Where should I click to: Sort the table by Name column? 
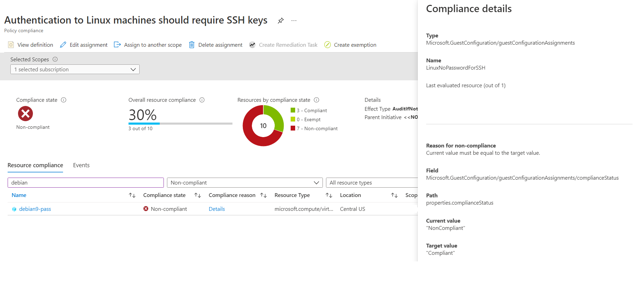[x=132, y=195]
